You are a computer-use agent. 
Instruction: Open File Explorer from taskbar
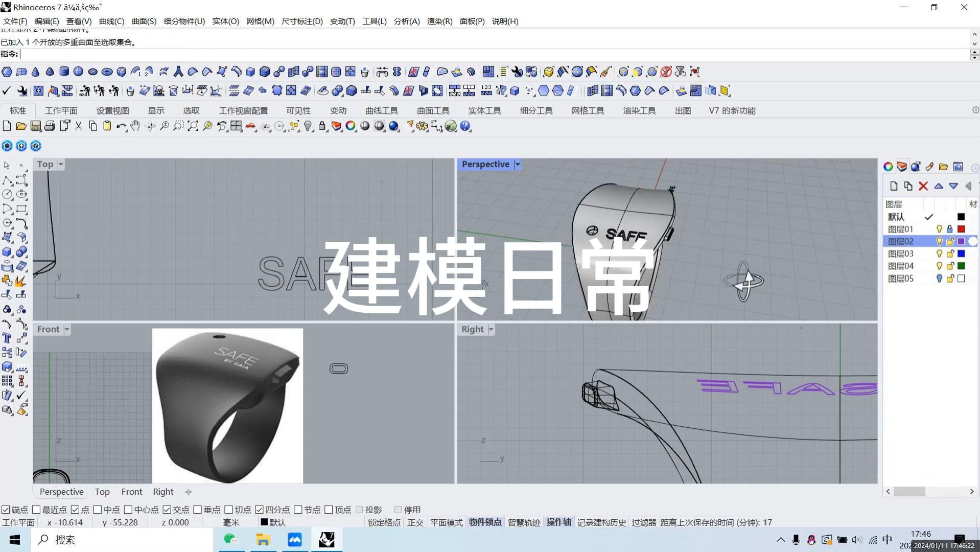(x=263, y=540)
